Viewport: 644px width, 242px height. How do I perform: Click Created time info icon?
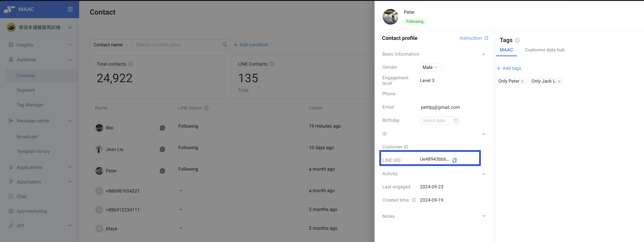click(414, 200)
